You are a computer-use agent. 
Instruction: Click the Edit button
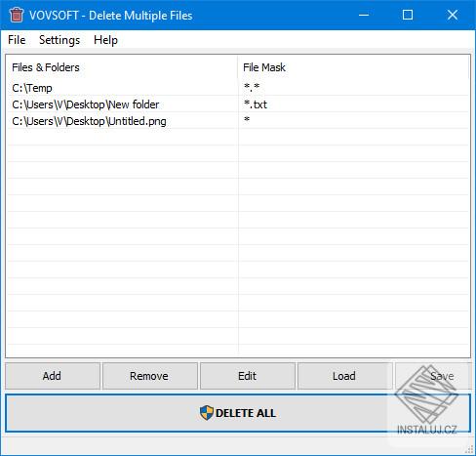(x=247, y=376)
